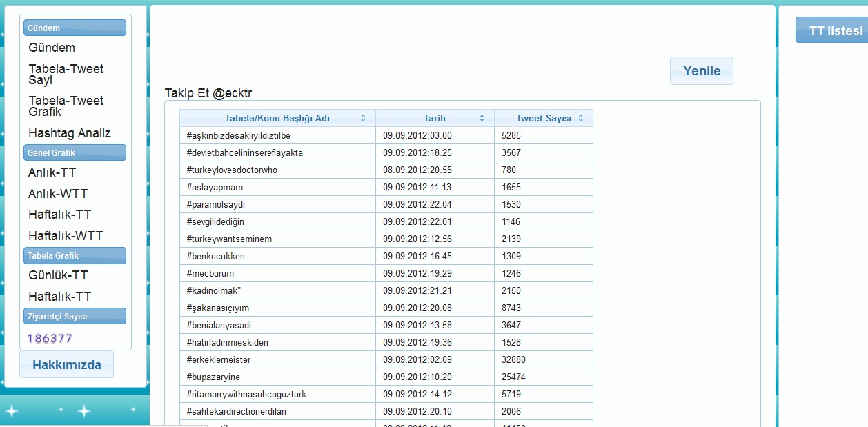Click tweet count 5719
This screenshot has height=427, width=868.
(x=512, y=394)
